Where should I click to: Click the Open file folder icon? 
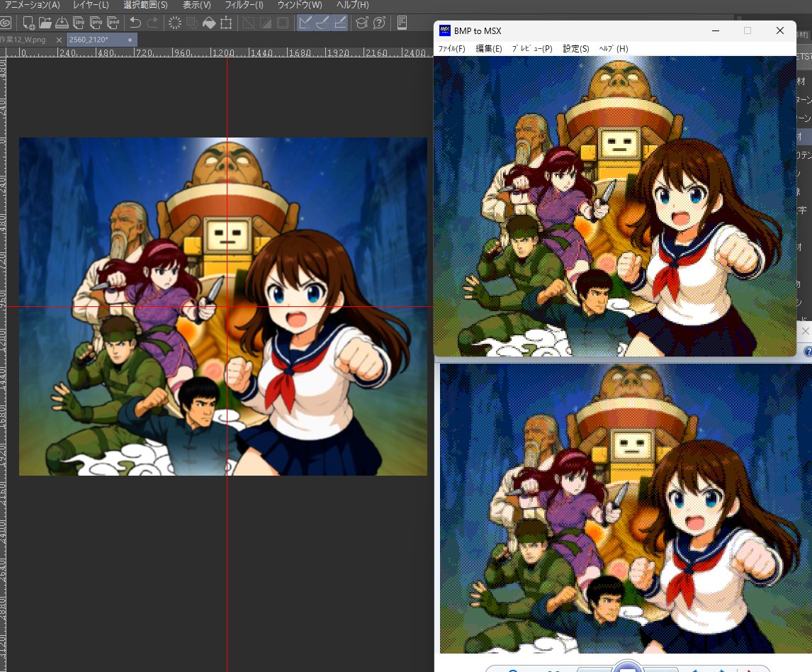[x=45, y=23]
